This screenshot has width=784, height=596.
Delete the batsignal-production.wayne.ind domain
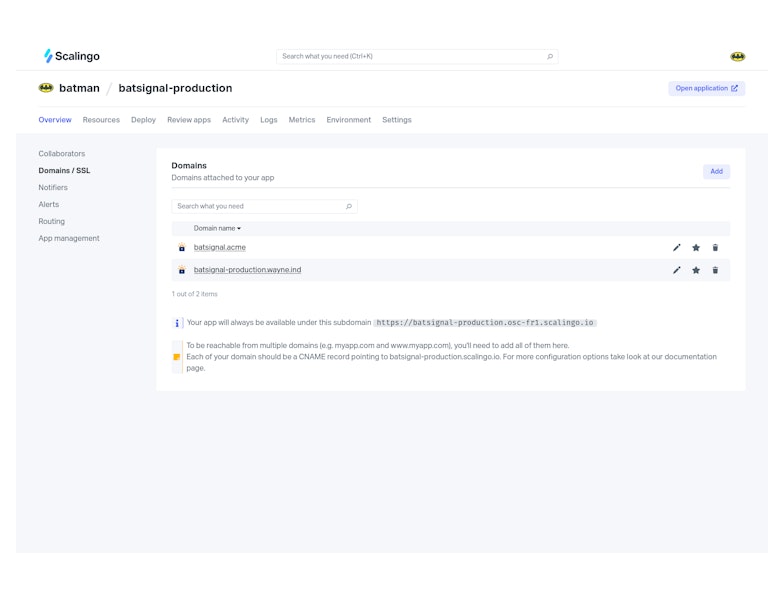point(715,270)
